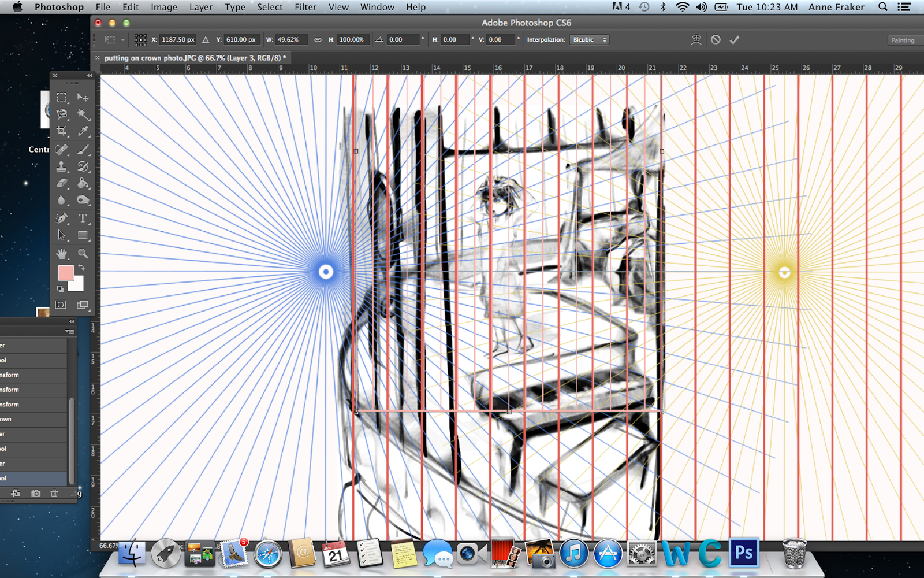This screenshot has height=578, width=924.
Task: Click the X position field
Action: point(178,40)
